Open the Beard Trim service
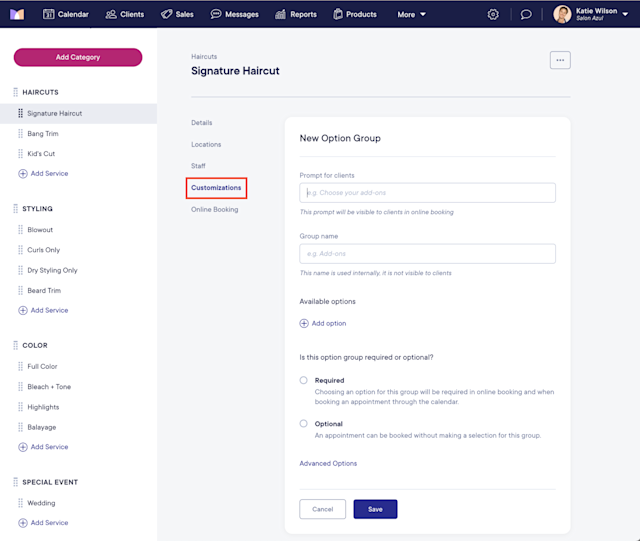The image size is (640, 541). click(44, 290)
